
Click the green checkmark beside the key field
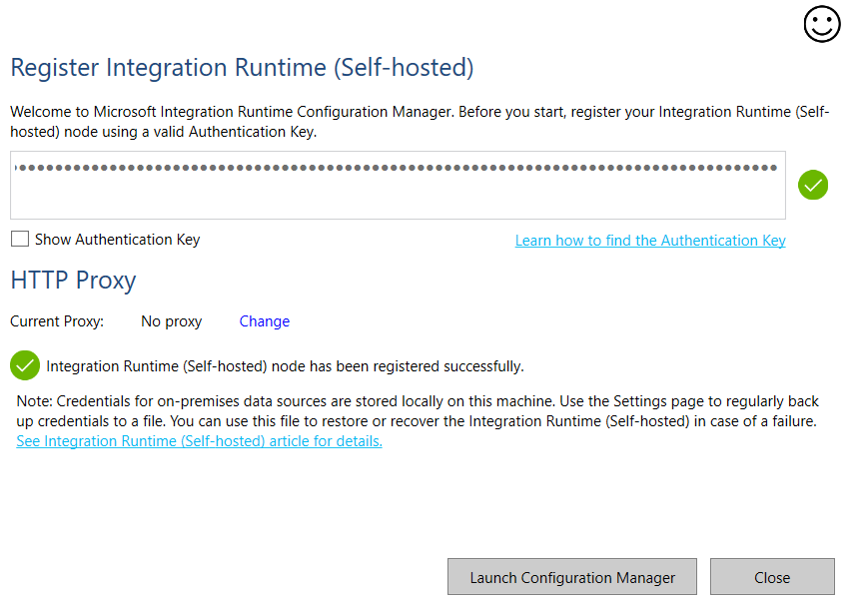(x=813, y=185)
